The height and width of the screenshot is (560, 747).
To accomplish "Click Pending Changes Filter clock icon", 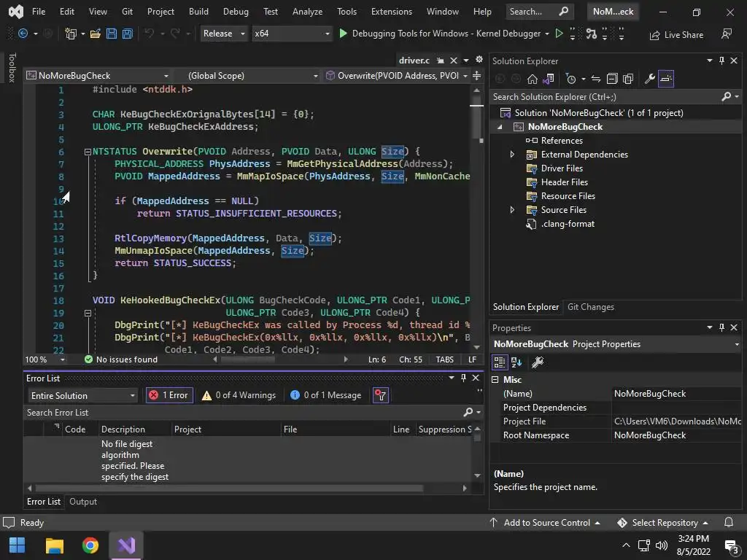I will point(570,79).
